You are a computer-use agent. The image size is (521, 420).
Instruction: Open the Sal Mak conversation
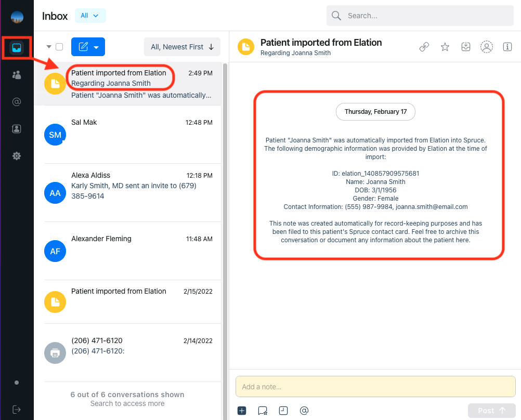128,134
